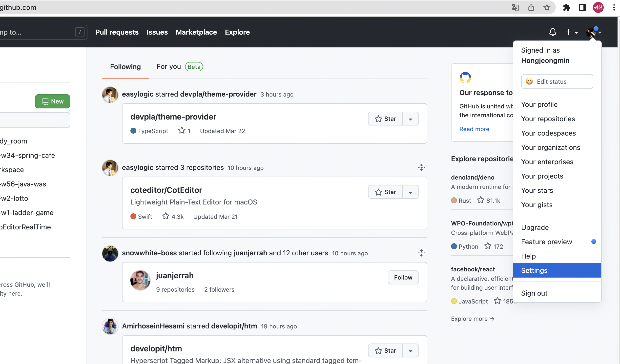Image resolution: width=620 pixels, height=364 pixels.
Task: Click the notifications bell icon
Action: click(553, 32)
